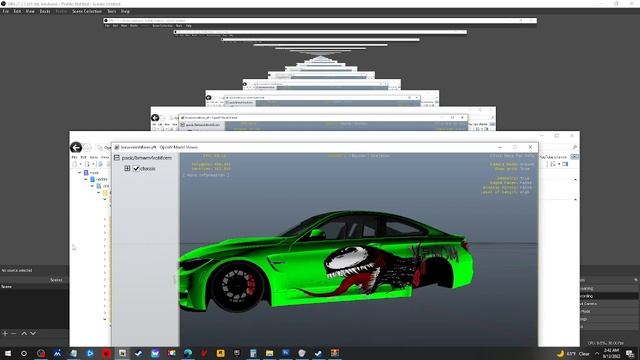Image resolution: width=640 pixels, height=360 pixels.
Task: Click the Cortana circle icon on the taskbar
Action: (x=24, y=353)
